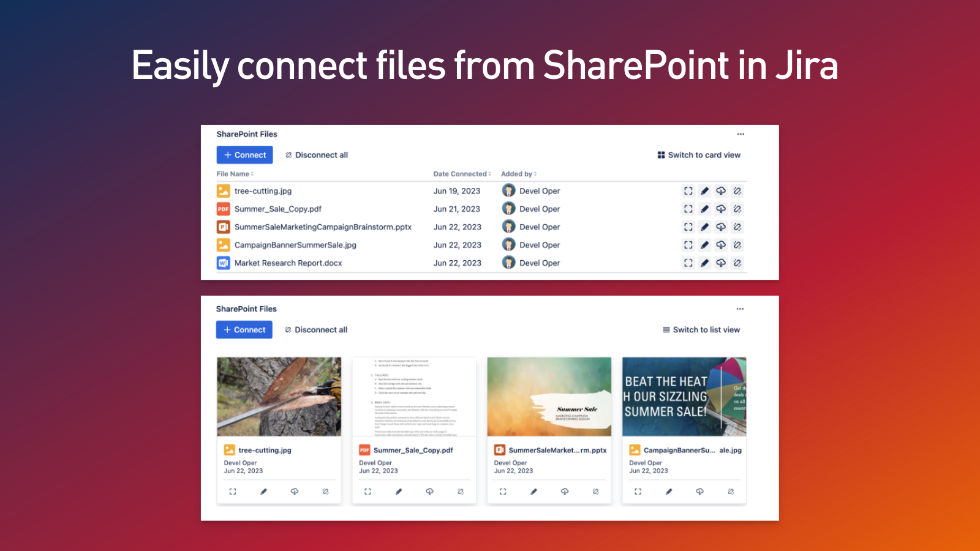
Task: Disconnect SummerSaleMarketingCampaignBrainstorm.pptx with unlink icon
Action: tap(737, 227)
